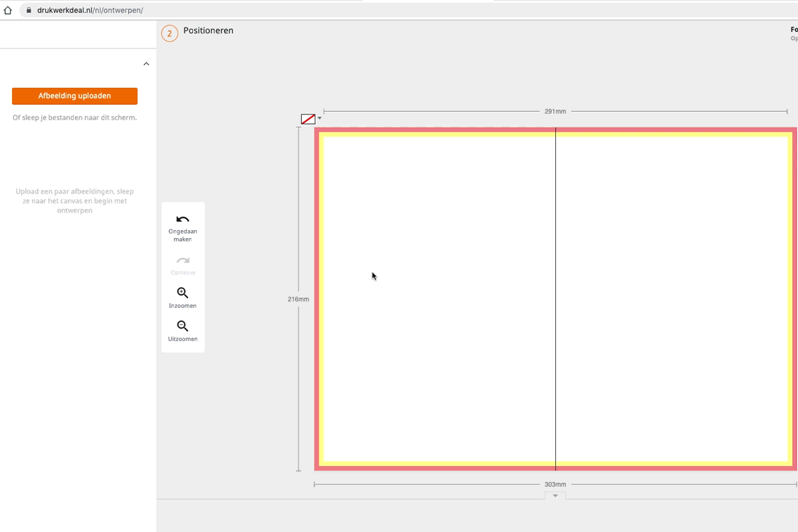Open the background color swatch

pyautogui.click(x=308, y=119)
